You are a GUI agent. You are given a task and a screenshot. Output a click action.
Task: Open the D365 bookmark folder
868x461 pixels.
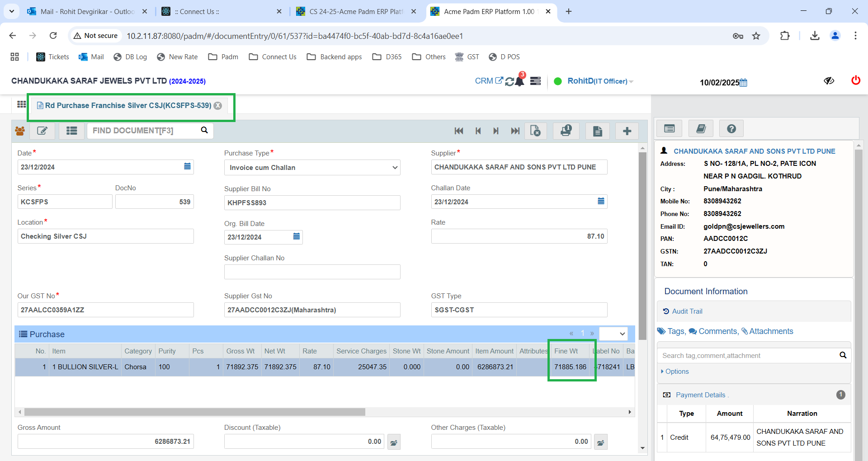coord(387,57)
